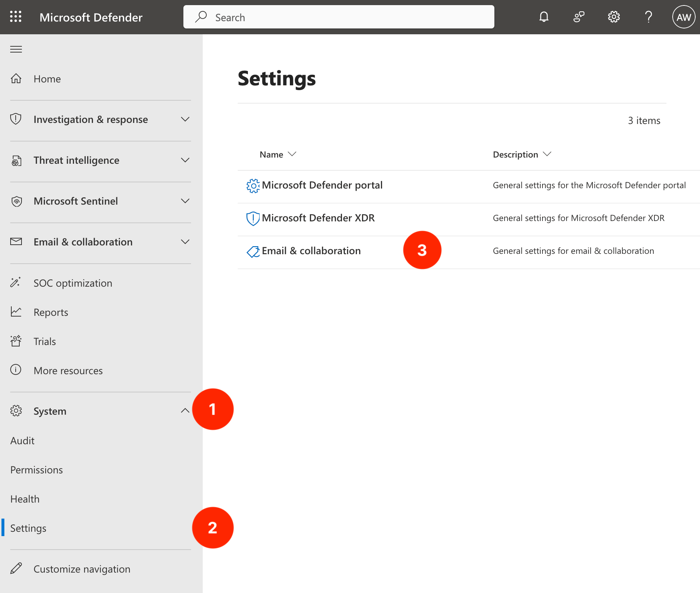Open the community feedback people icon

point(579,17)
